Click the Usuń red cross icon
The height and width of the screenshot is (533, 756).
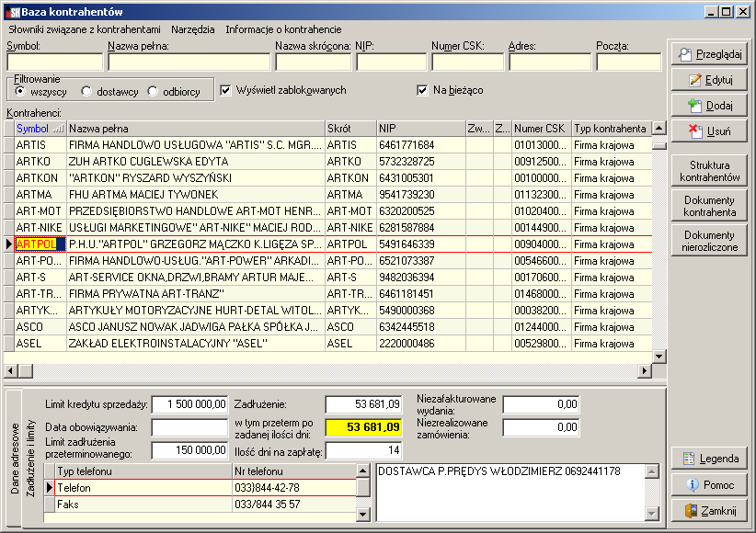(695, 131)
